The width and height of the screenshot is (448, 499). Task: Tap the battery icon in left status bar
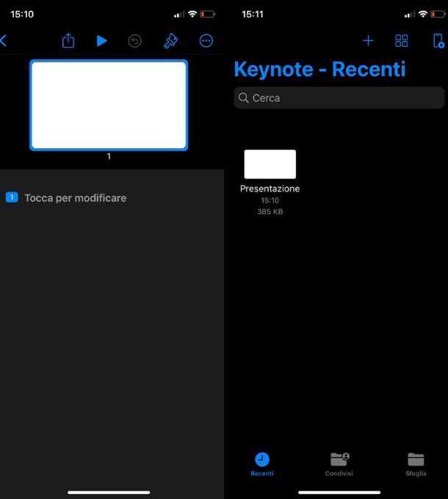coord(207,14)
